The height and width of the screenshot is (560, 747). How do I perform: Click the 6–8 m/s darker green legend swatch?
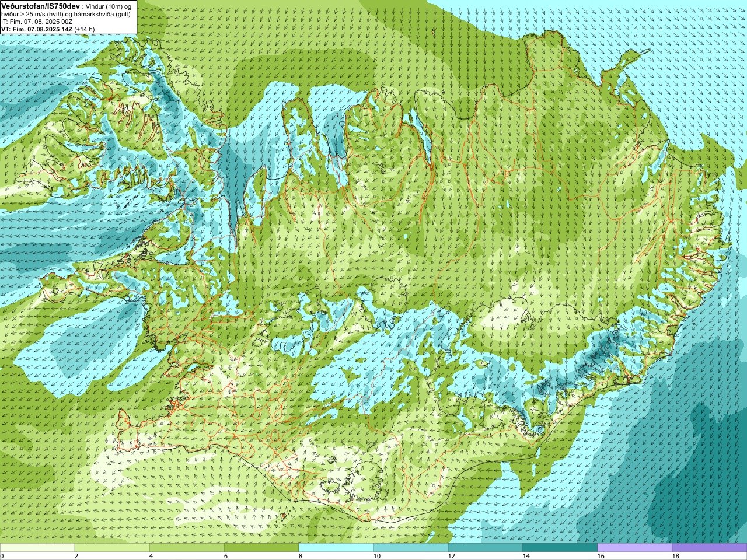(261, 548)
